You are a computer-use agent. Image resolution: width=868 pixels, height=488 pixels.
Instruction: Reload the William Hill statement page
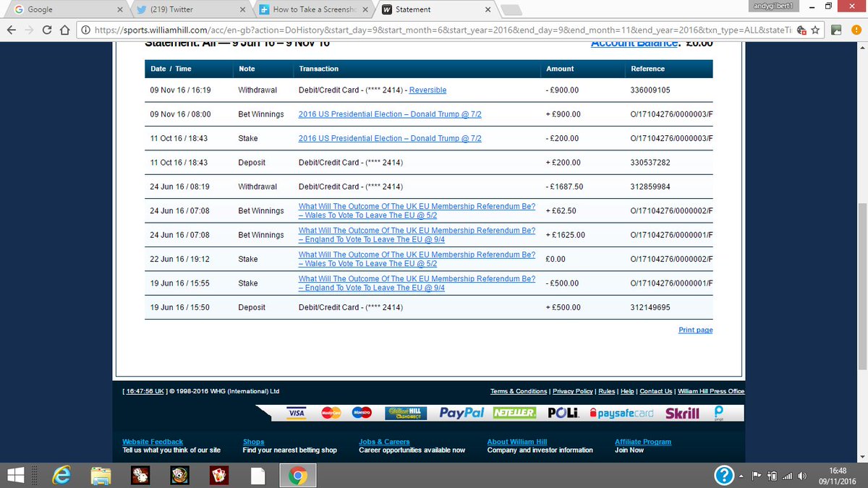point(46,30)
